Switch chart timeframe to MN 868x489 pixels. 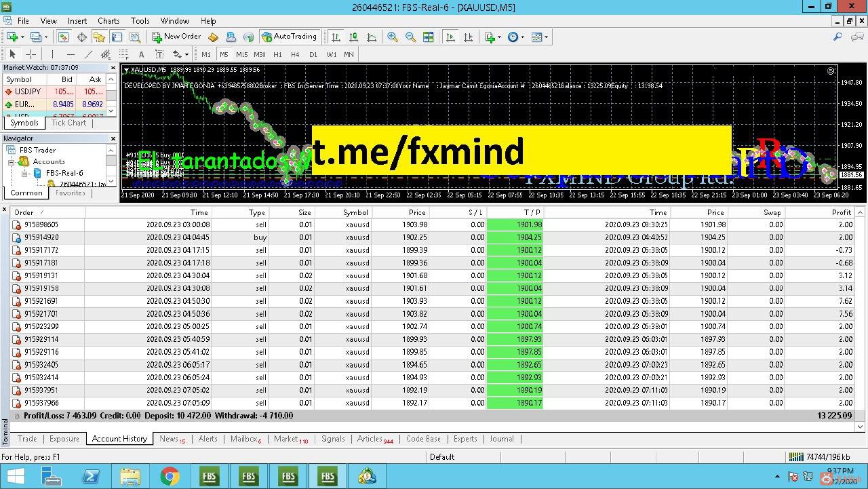[x=349, y=54]
